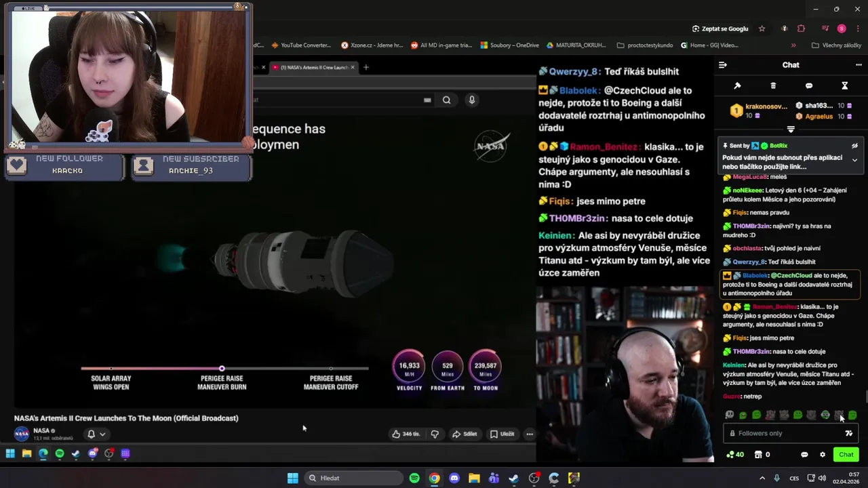The width and height of the screenshot is (868, 488).
Task: Click the moderation hammer icon in chat
Action: 737,86
